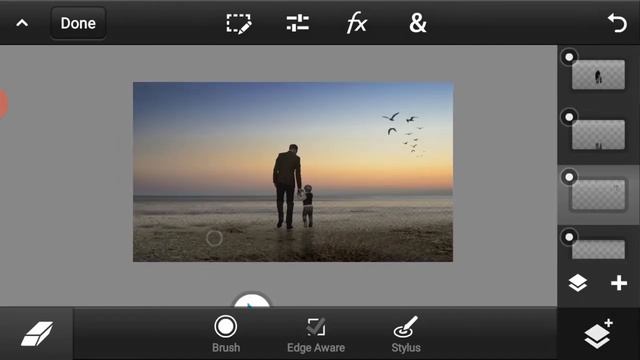Tap the red dot at left edge
The width and height of the screenshot is (640, 360).
click(3, 104)
